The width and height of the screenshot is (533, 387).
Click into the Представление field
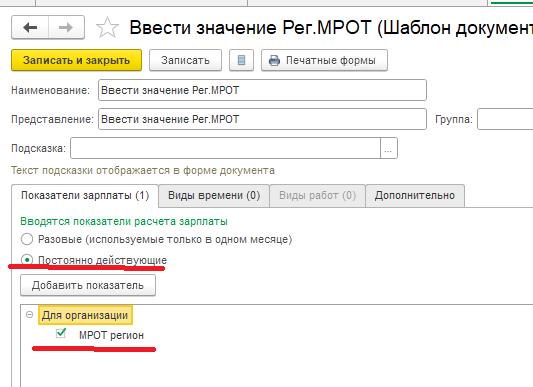coord(262,119)
